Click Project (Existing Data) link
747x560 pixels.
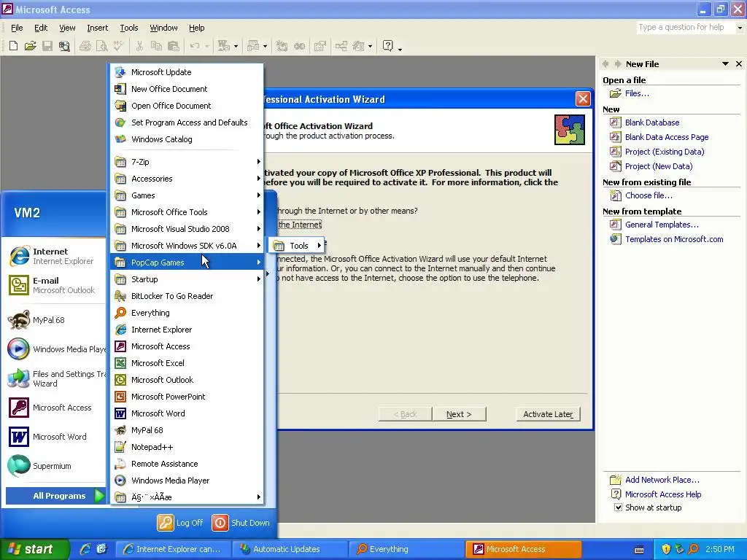(x=665, y=152)
